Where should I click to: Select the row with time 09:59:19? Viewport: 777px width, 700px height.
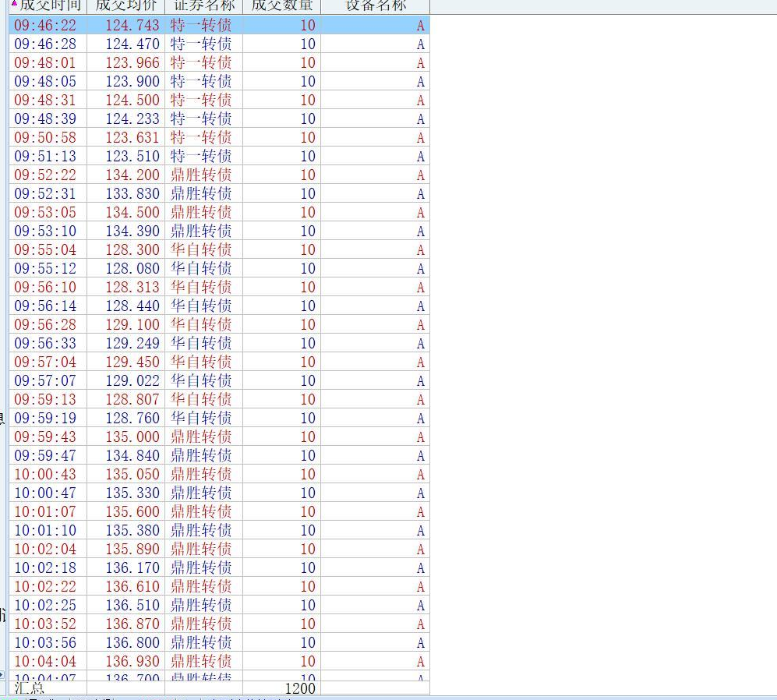(219, 419)
